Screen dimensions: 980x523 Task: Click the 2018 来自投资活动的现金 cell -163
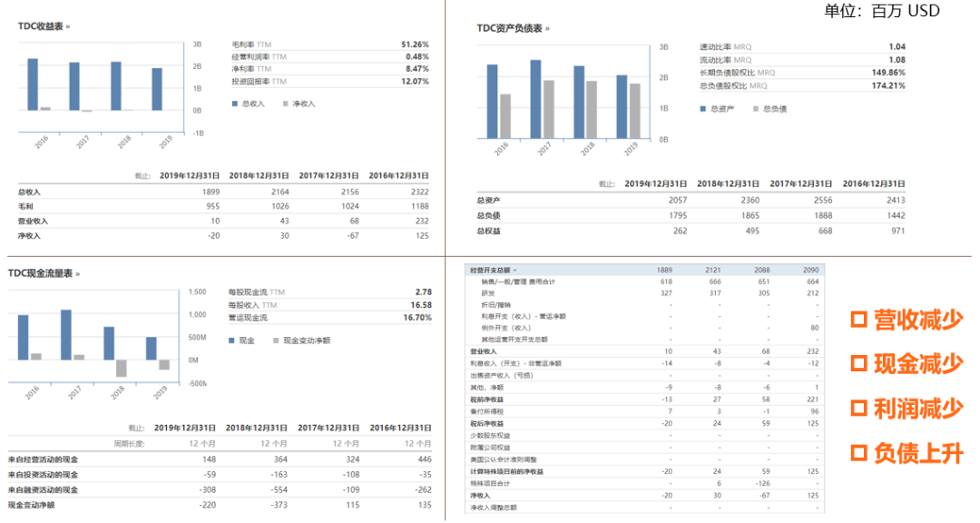(x=279, y=475)
